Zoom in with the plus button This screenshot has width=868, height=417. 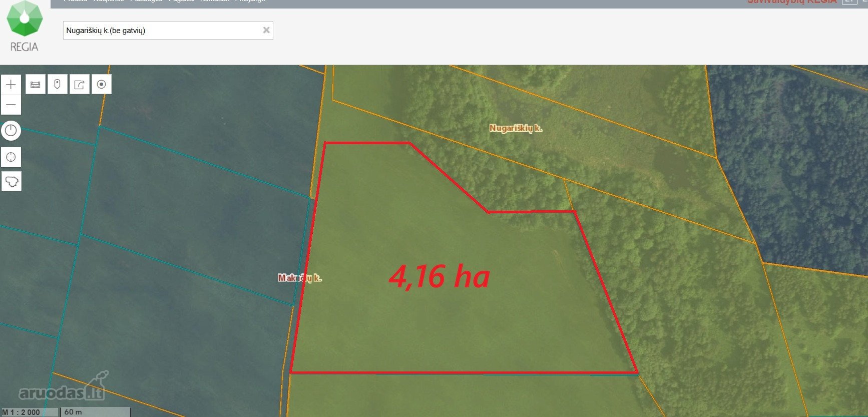[11, 85]
